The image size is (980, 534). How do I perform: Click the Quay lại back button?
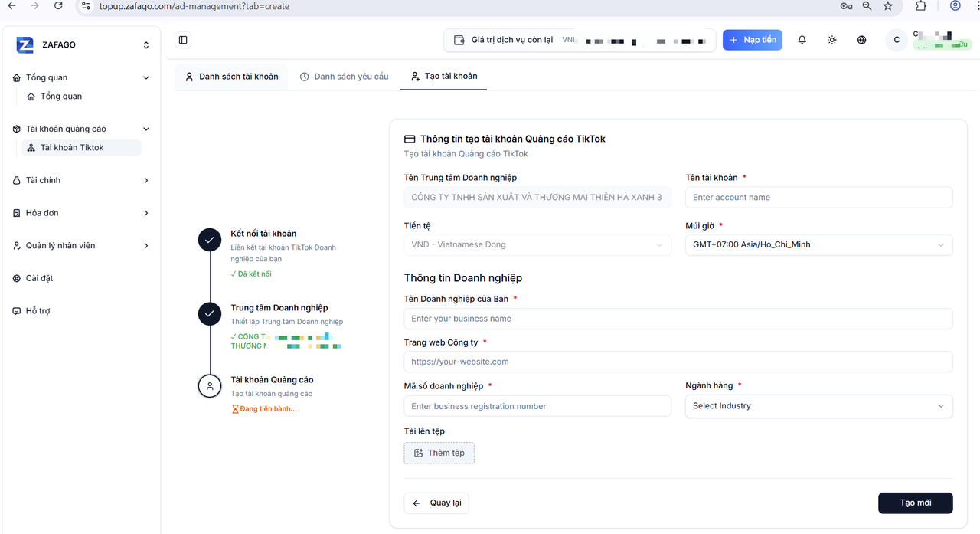pyautogui.click(x=436, y=503)
